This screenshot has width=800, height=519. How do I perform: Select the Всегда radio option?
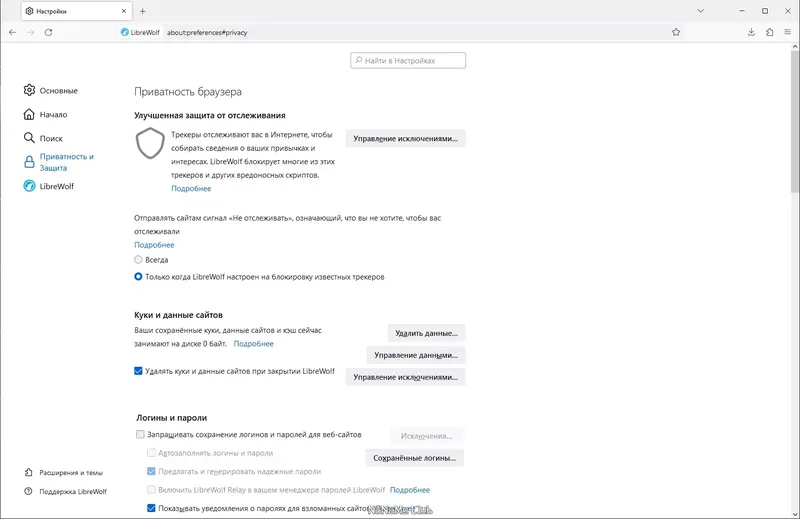tap(139, 259)
